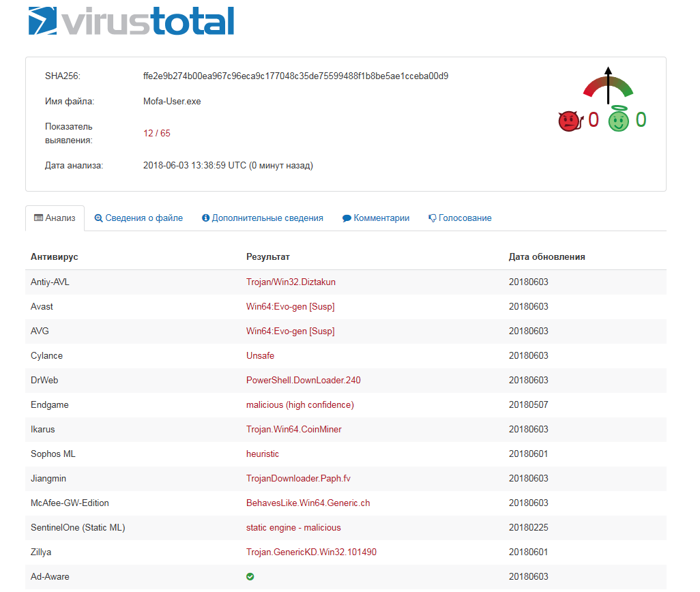The width and height of the screenshot is (700, 592).
Task: Switch to the Комментарии tab
Action: click(376, 218)
